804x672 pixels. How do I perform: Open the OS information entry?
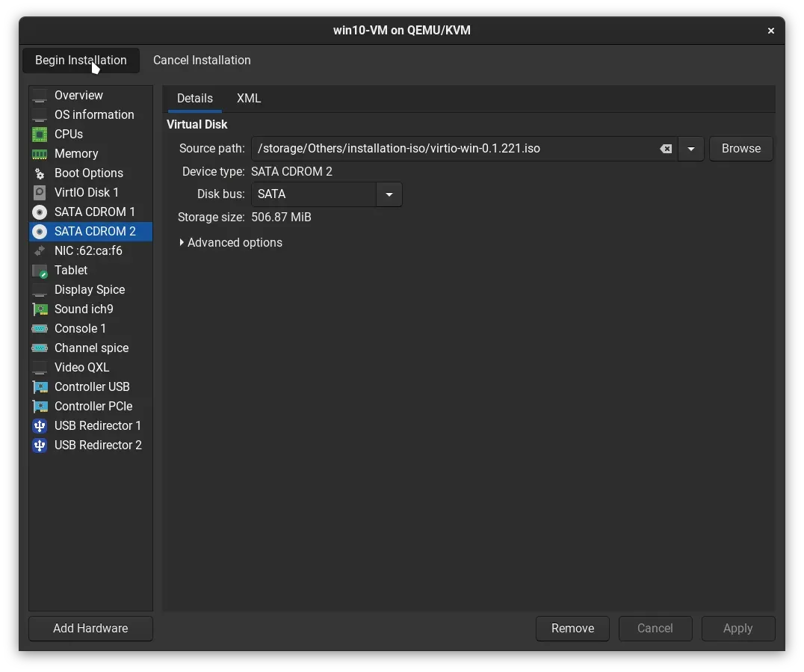[90, 115]
